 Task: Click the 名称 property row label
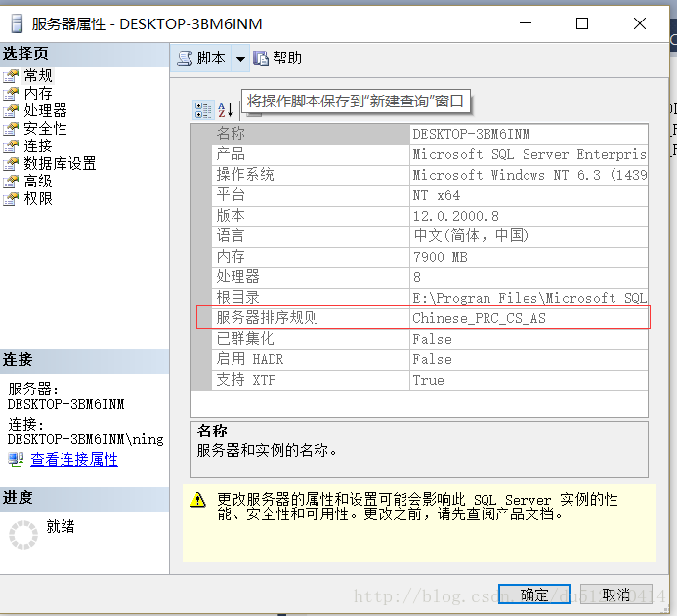(x=231, y=134)
